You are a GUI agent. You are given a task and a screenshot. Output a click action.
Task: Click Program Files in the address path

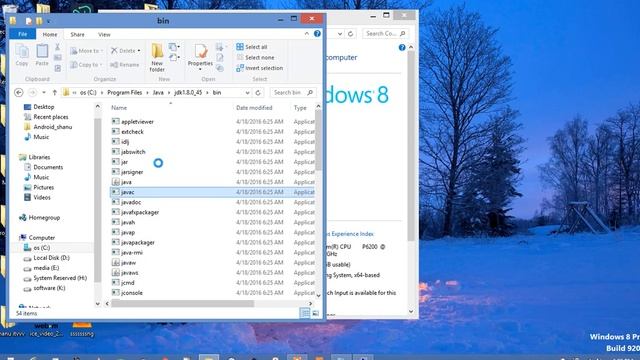pyautogui.click(x=124, y=93)
